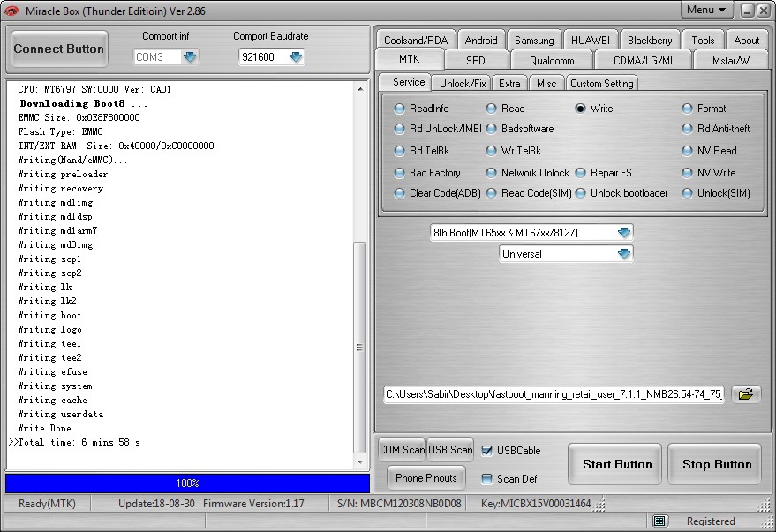The width and height of the screenshot is (776, 532).
Task: Switch to the SPD tab
Action: (x=476, y=60)
